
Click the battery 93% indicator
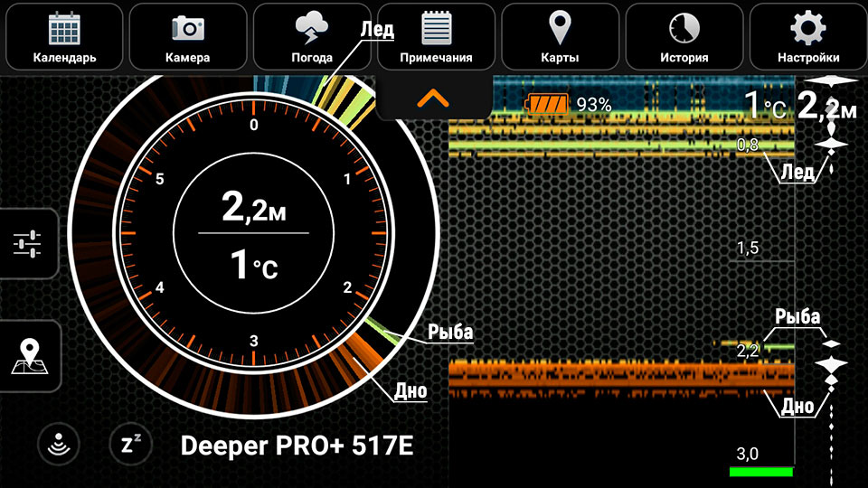pyautogui.click(x=570, y=105)
